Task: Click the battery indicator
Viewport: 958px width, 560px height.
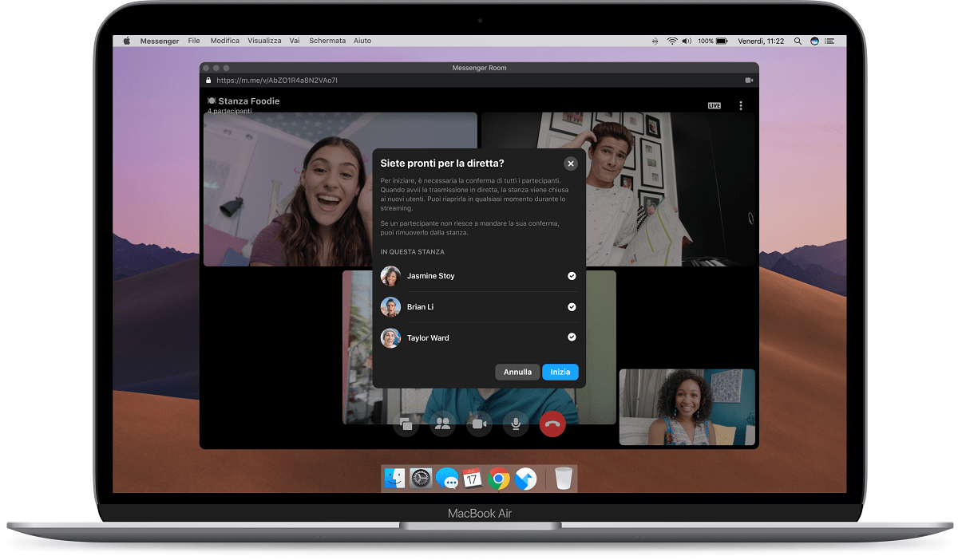Action: (x=713, y=41)
